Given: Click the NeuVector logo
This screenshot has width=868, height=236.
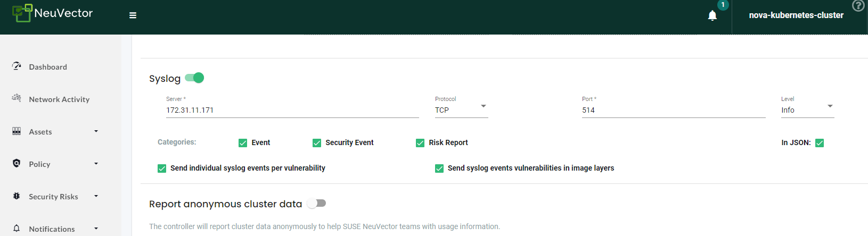Looking at the screenshot, I should (x=52, y=13).
